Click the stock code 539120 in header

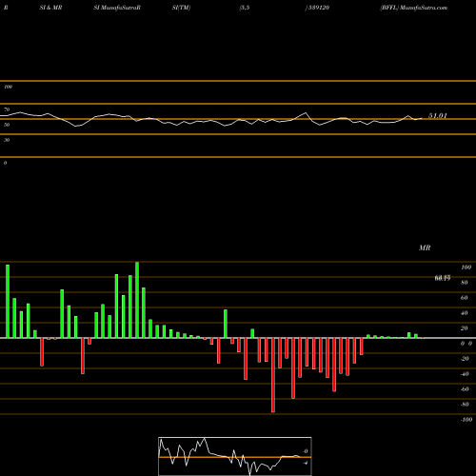(x=318, y=8)
